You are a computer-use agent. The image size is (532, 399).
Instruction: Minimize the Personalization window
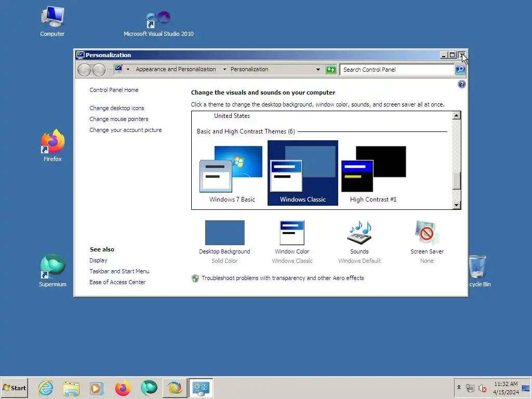(444, 55)
